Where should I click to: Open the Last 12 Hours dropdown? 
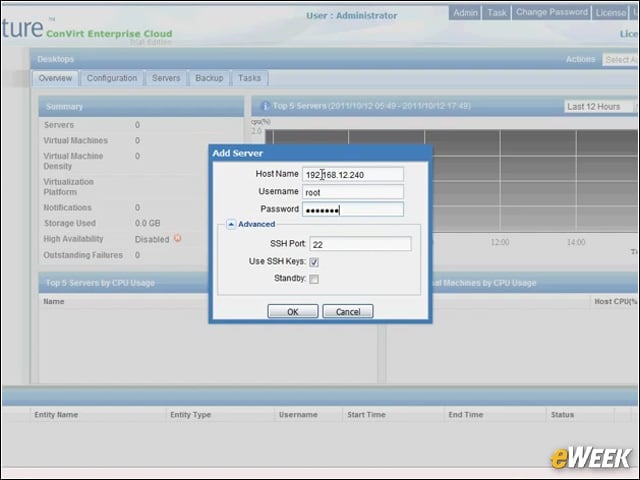600,107
